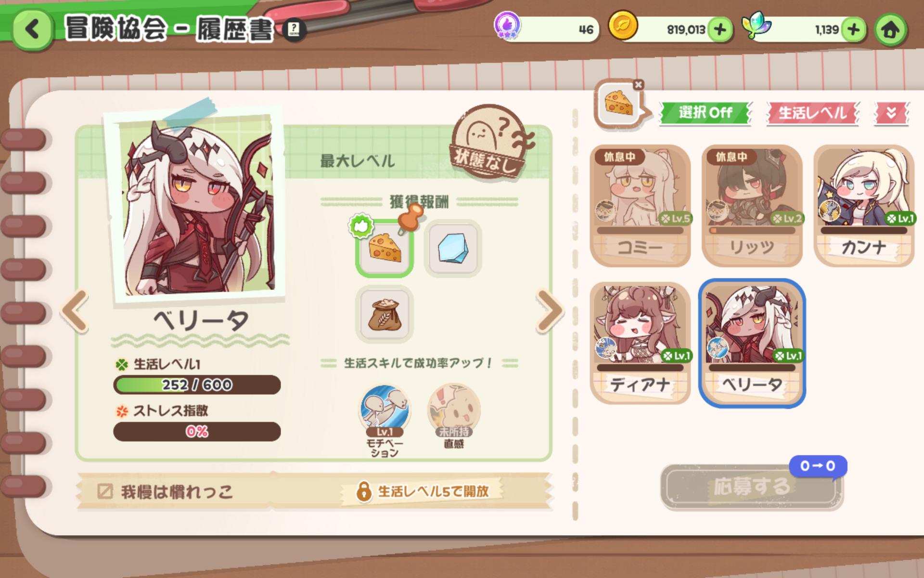
Task: Expand the red double-chevron sort order
Action: pyautogui.click(x=891, y=113)
